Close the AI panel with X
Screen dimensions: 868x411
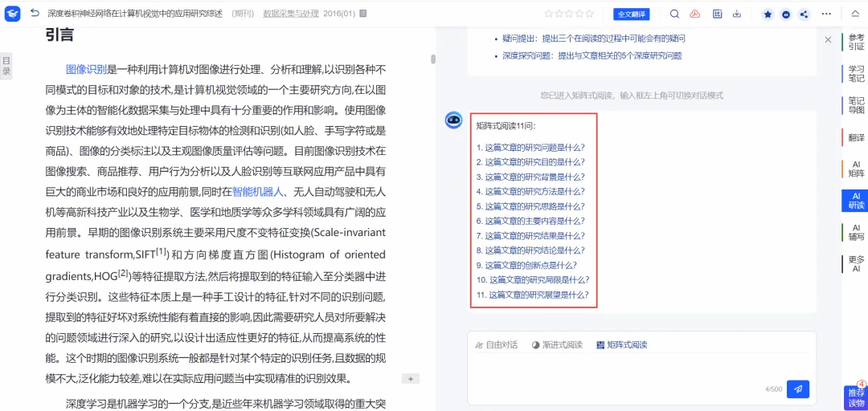[828, 39]
